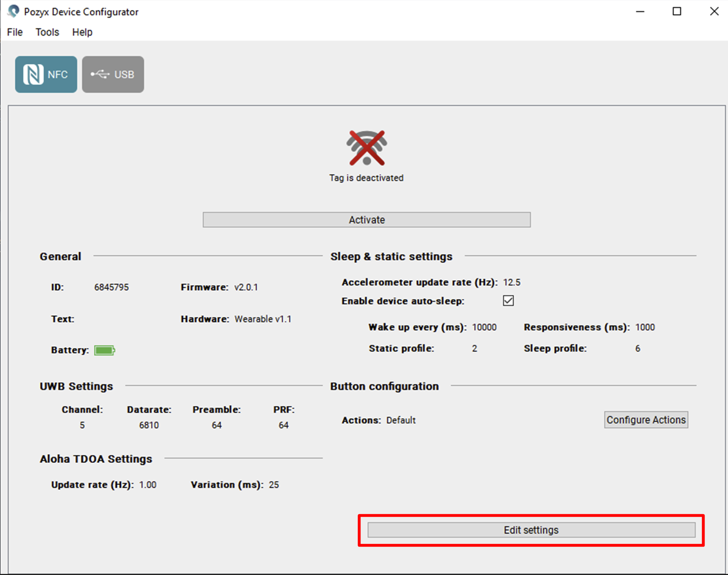Click the Tag is deactivated text
Screen dimensions: 728x575
366,178
